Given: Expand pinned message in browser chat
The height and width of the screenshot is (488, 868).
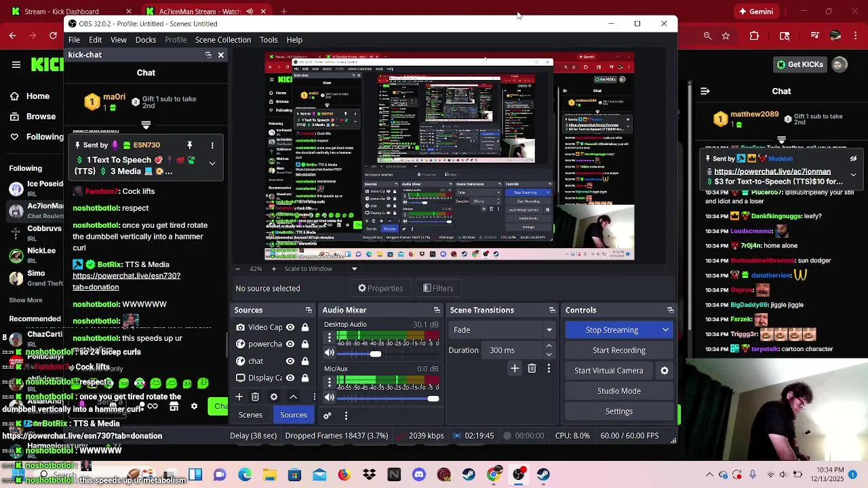Looking at the screenshot, I should click(x=853, y=174).
